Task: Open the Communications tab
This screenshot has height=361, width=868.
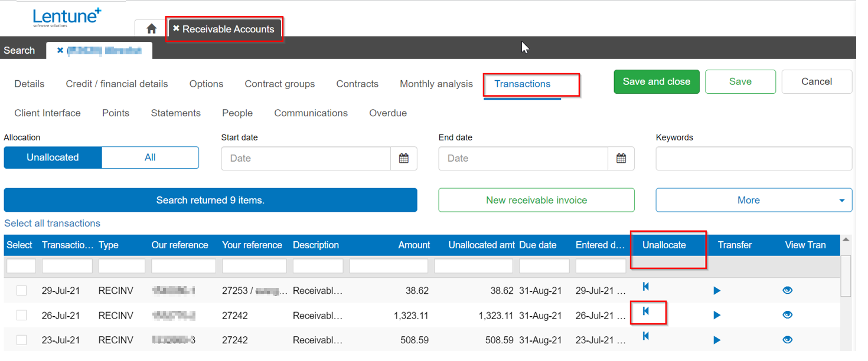Action: pos(311,113)
